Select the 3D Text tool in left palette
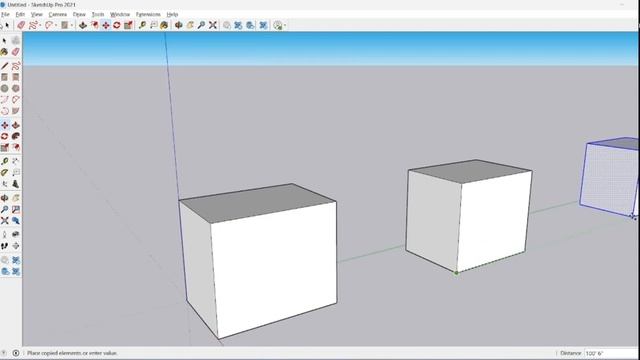 click(16, 184)
